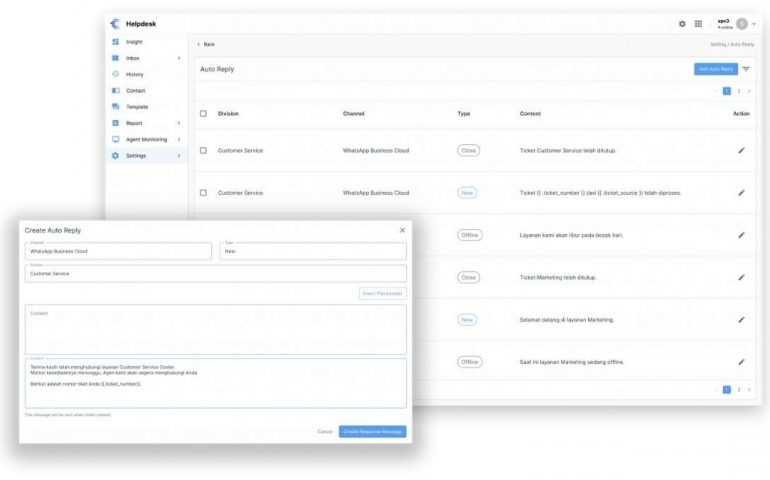This screenshot has height=480, width=770.
Task: Open Template in the sidebar
Action: click(137, 107)
